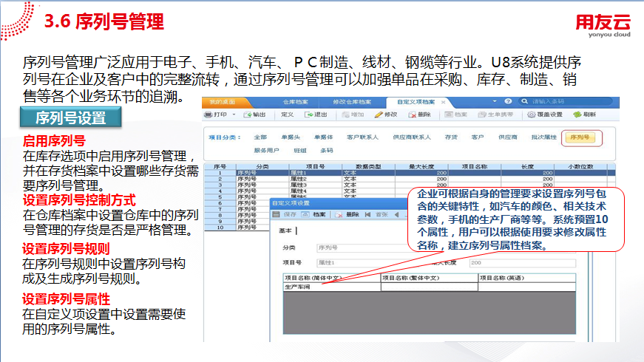Click the 序号 column header
The height and width of the screenshot is (362, 644).
[220, 167]
